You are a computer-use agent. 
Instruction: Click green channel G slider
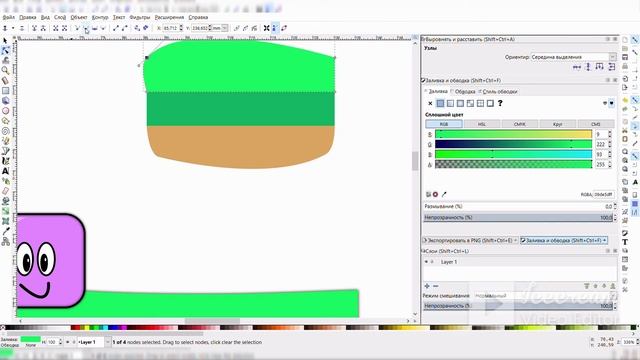513,144
